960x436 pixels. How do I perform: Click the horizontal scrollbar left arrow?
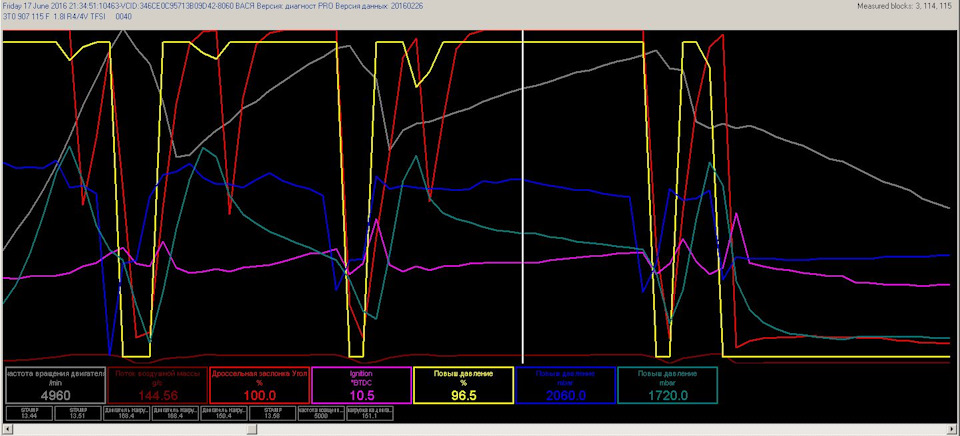[x=5, y=430]
